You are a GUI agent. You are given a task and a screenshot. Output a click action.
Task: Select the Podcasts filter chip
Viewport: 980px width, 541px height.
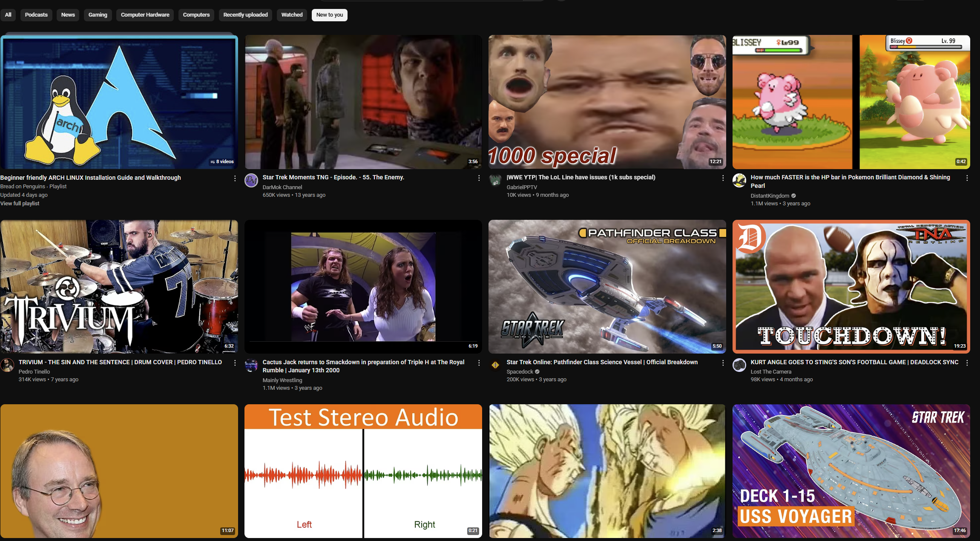(x=36, y=15)
